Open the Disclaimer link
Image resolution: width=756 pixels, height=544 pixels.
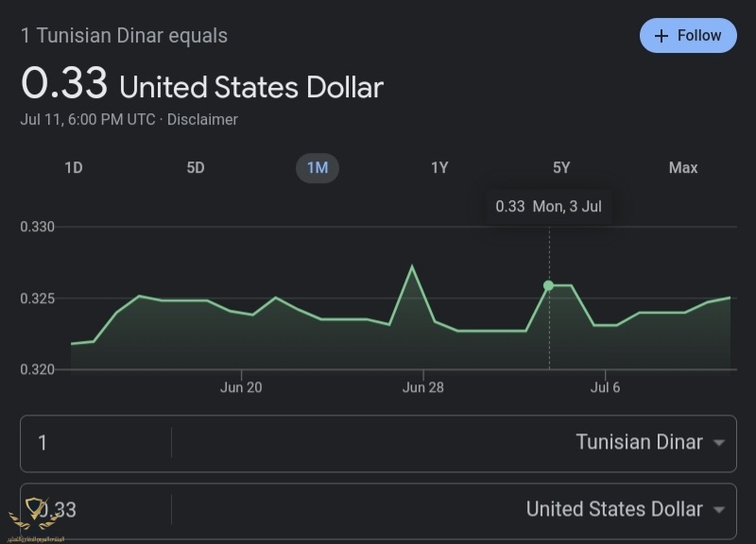[202, 120]
